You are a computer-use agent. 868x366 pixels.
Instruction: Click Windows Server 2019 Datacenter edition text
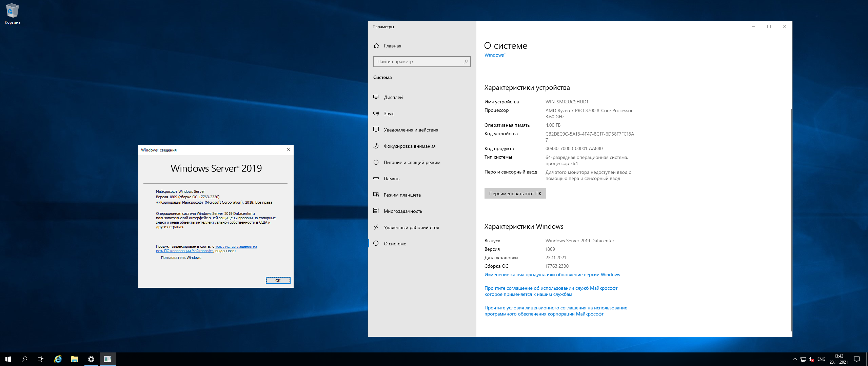[580, 241]
